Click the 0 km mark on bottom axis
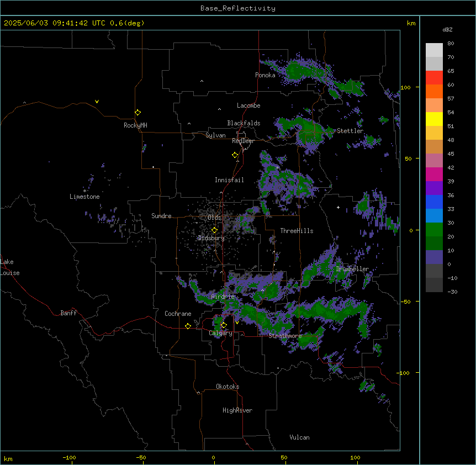This screenshot has height=465, width=476. click(213, 457)
